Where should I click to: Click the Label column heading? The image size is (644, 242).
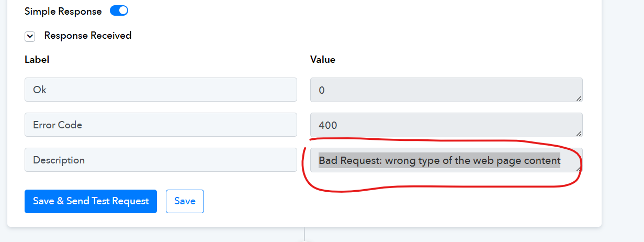37,60
